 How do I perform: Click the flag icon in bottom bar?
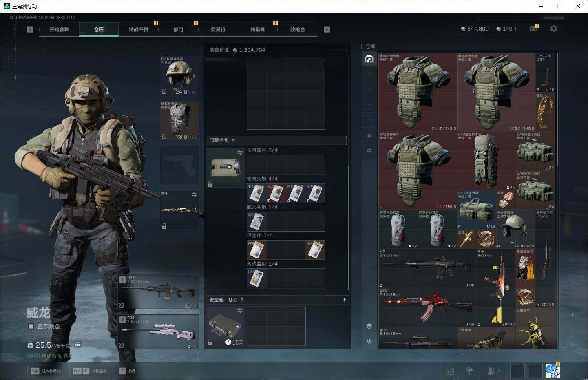(469, 371)
